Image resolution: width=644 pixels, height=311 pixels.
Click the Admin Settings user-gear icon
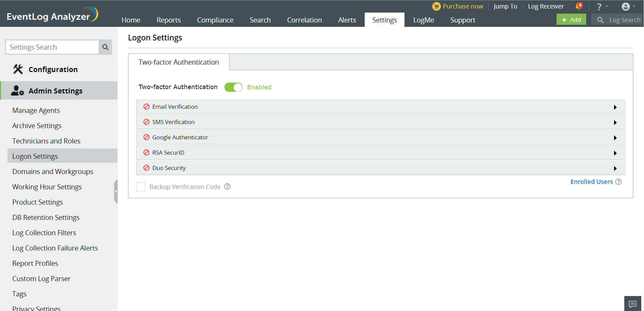17,91
